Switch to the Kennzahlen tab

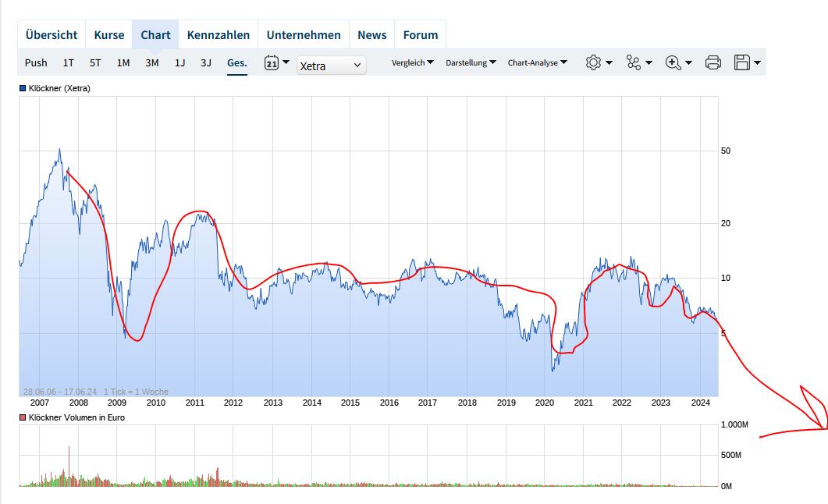click(219, 35)
